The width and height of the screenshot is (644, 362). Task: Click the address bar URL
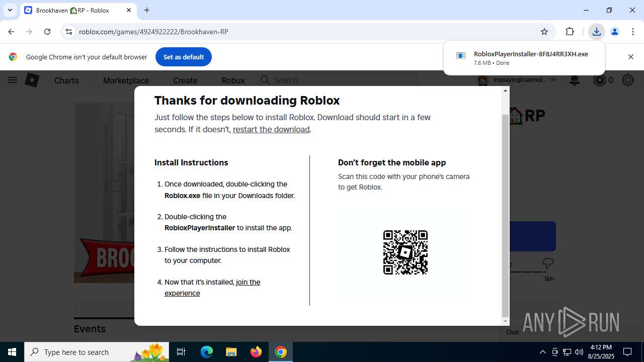(153, 32)
